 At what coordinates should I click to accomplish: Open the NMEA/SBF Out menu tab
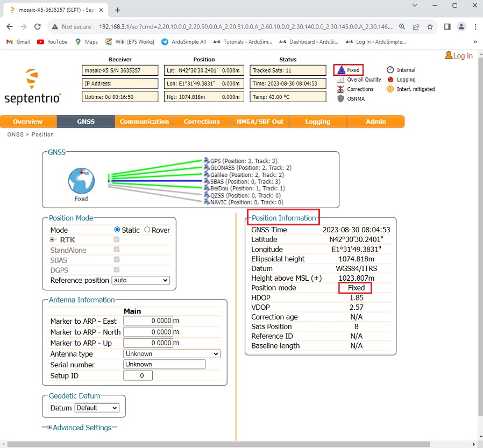[x=260, y=122]
